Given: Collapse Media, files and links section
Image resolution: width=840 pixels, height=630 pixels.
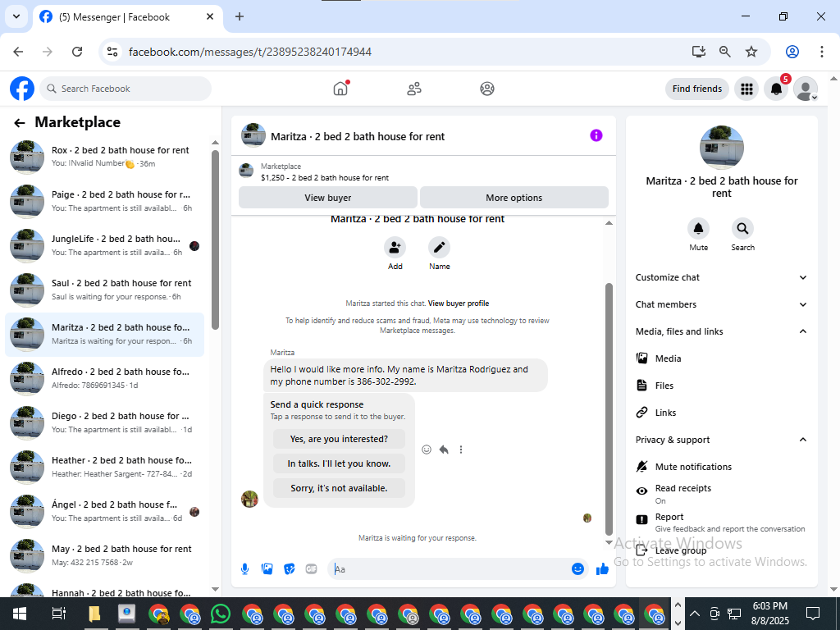Looking at the screenshot, I should (x=721, y=331).
